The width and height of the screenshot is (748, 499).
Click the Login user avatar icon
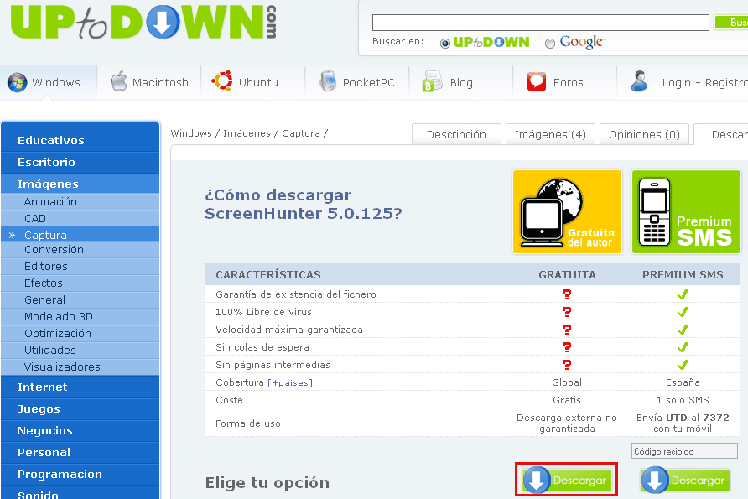coord(639,81)
